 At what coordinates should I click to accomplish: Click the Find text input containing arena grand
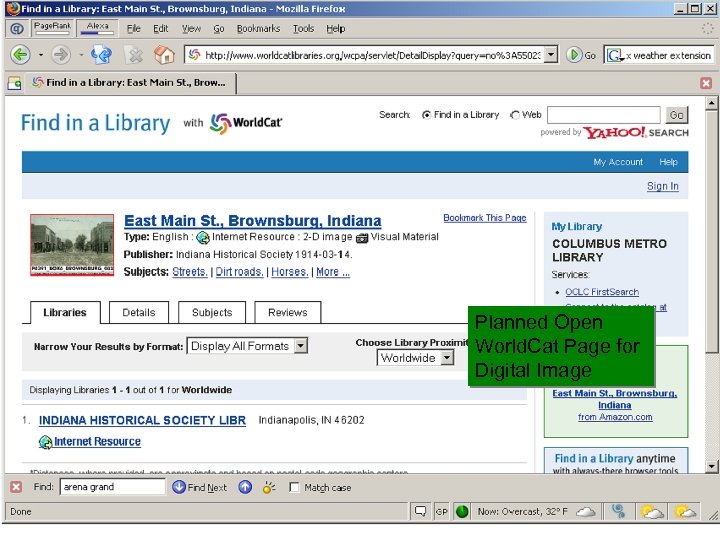(x=112, y=487)
